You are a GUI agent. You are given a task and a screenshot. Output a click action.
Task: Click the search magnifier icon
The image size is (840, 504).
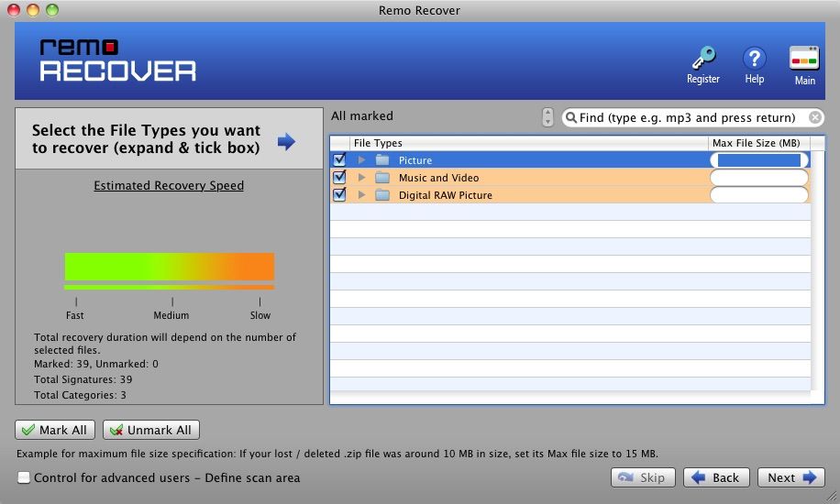571,118
